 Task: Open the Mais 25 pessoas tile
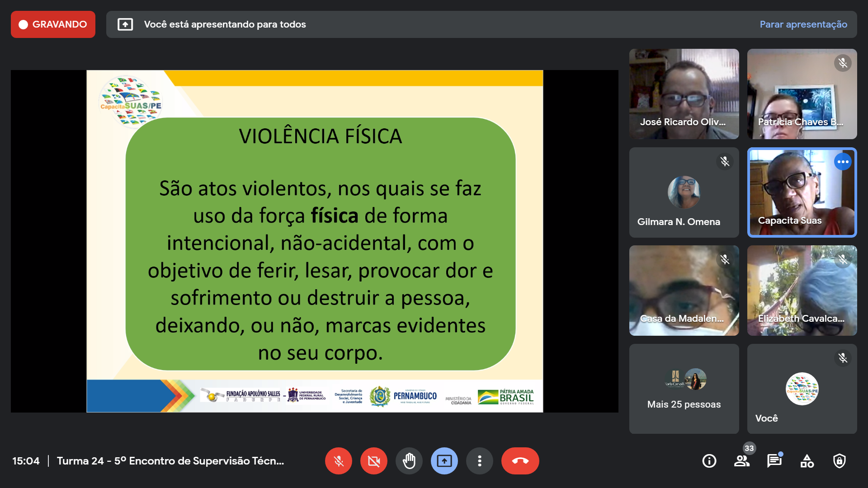pos(684,389)
